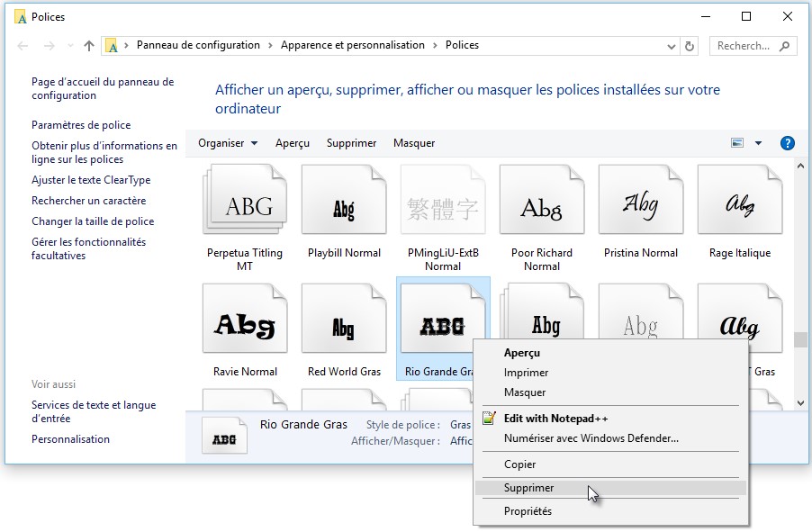Viewport: 812px width, 532px height.
Task: Select the Playbill Normal font icon
Action: click(344, 209)
